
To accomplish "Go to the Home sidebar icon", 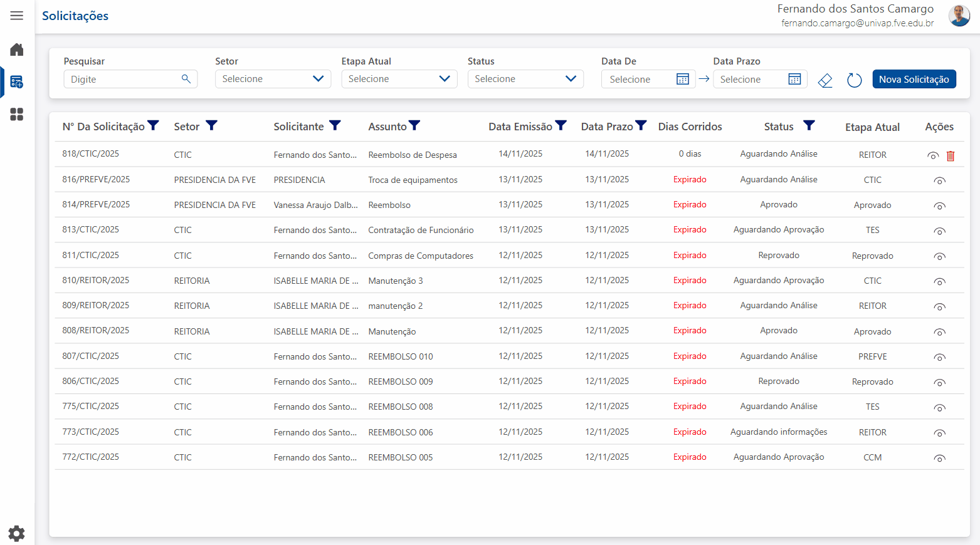I will [17, 49].
